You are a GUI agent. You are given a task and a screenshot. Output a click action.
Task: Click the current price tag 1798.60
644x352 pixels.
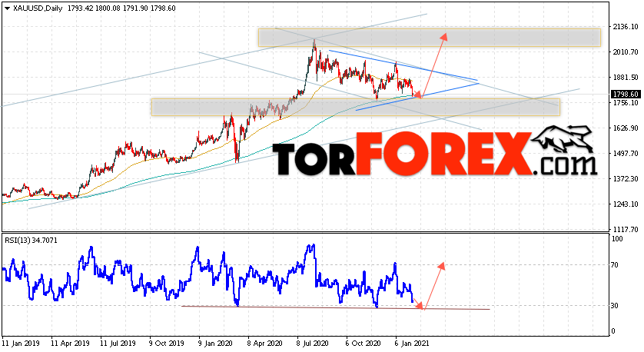point(626,95)
